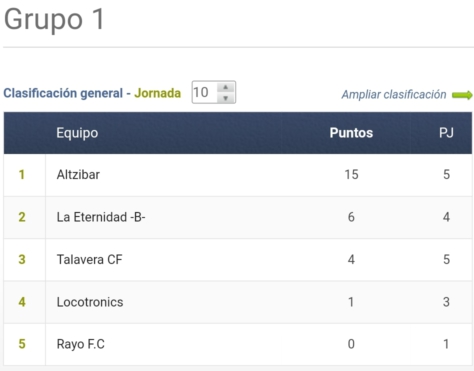Open the Talavera CF team entry
Viewport: 474px width, 371px height.
point(89,259)
